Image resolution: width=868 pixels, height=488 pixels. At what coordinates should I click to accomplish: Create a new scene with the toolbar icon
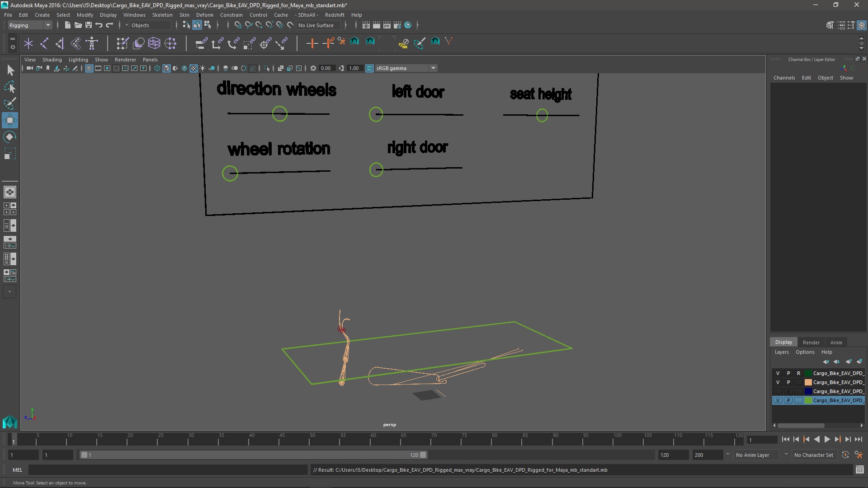pyautogui.click(x=67, y=25)
